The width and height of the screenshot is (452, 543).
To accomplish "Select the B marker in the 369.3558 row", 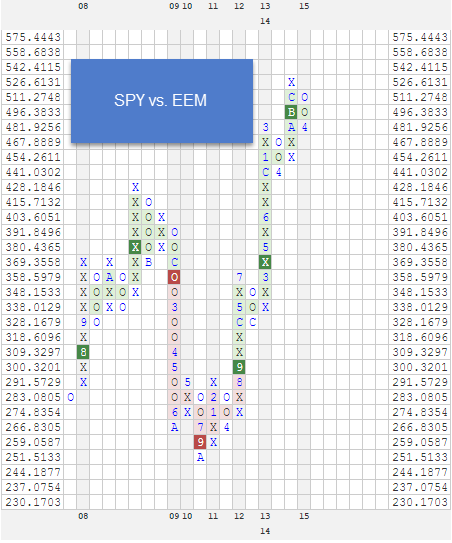I will click(x=149, y=262).
